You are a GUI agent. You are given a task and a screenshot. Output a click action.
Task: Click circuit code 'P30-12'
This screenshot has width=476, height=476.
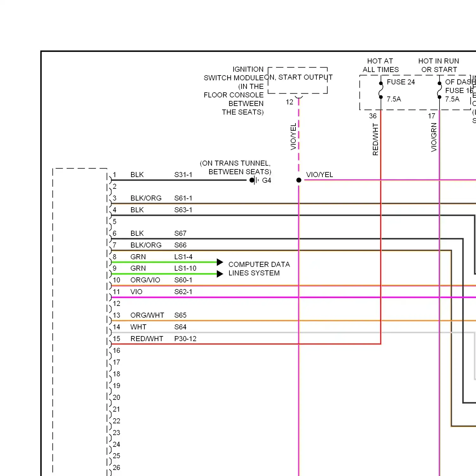point(185,339)
